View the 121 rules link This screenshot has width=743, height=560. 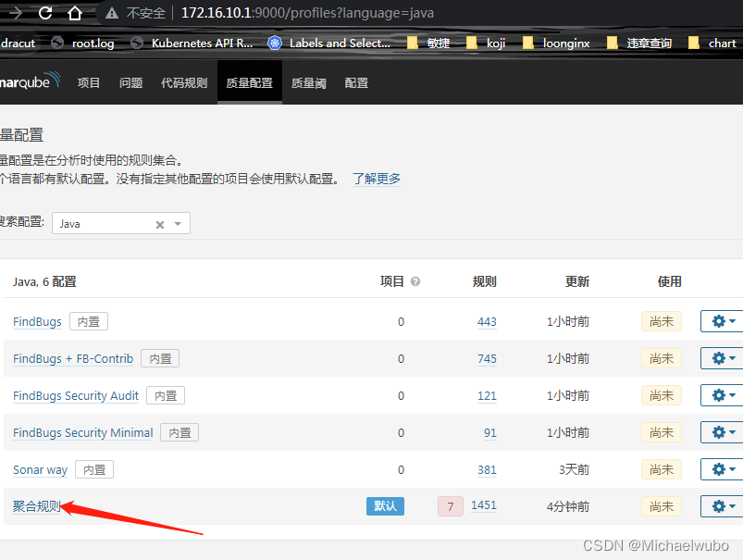(487, 395)
